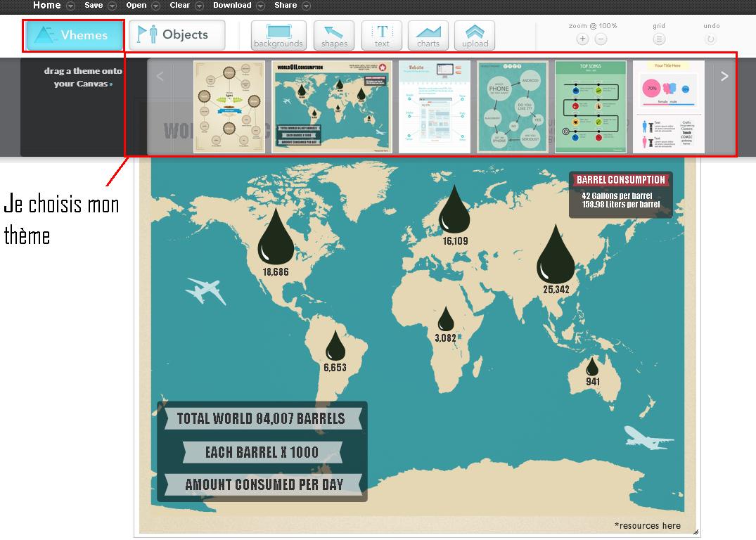Open the charts tool
This screenshot has width=756, height=540.
coord(428,35)
